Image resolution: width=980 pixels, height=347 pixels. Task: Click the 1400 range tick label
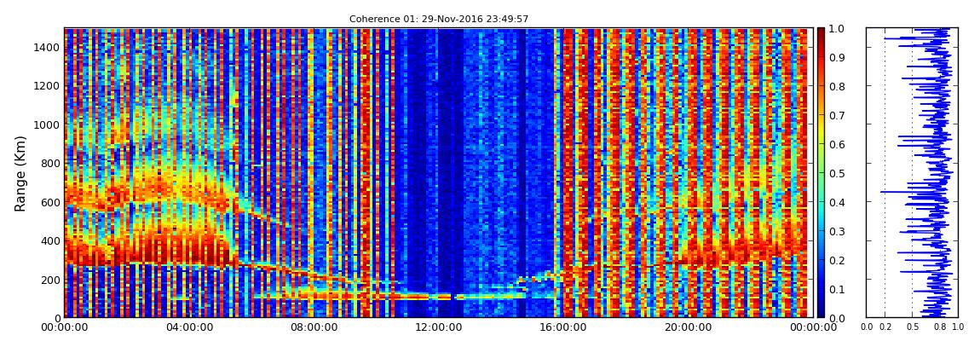(47, 47)
